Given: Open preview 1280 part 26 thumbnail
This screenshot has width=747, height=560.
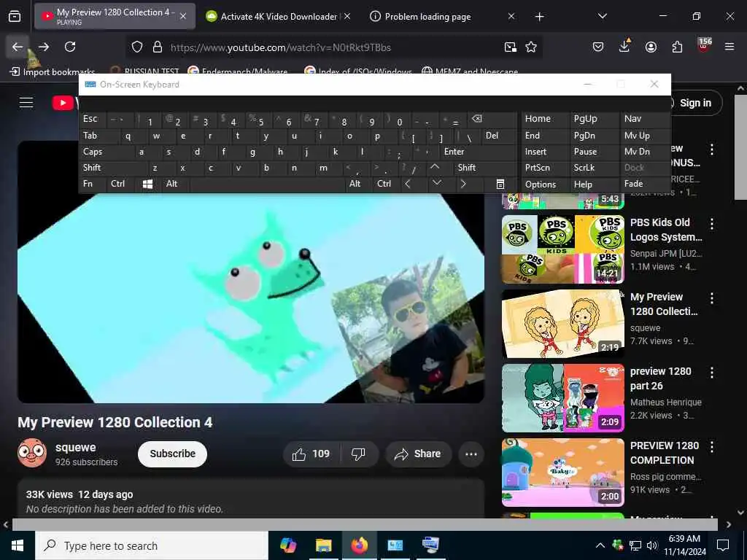Looking at the screenshot, I should click(562, 397).
